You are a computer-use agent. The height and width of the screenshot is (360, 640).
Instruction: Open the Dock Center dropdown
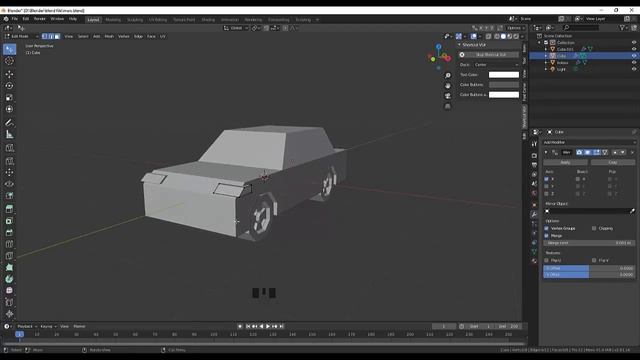[496, 64]
